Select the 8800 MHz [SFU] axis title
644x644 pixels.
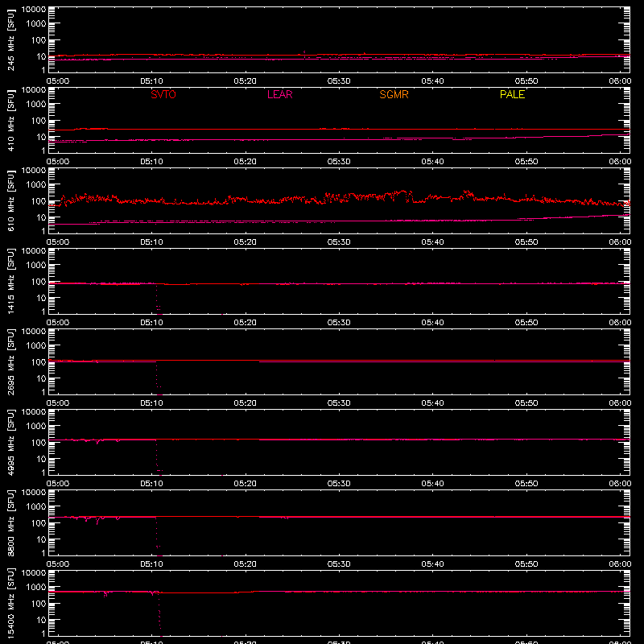[10, 522]
